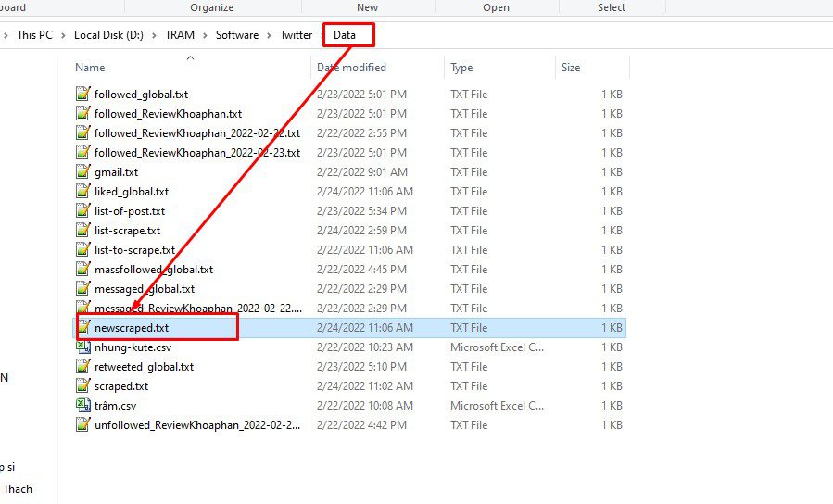This screenshot has width=833, height=504.
Task: Click the massfollowed_global.txt file icon
Action: tap(82, 270)
